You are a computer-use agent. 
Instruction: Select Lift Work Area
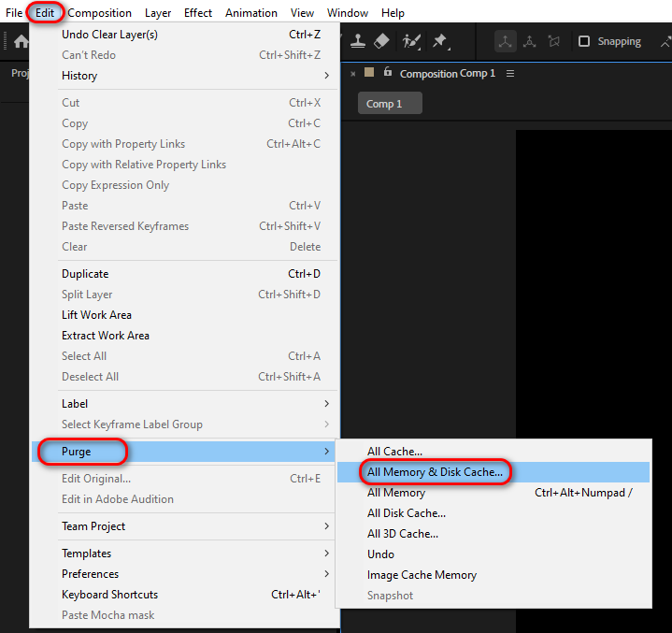pyautogui.click(x=185, y=315)
